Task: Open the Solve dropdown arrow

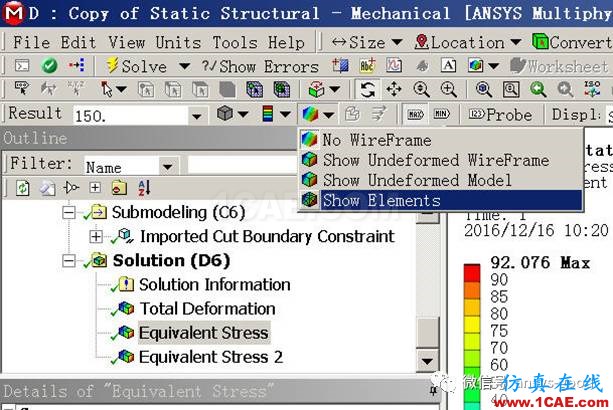Action: coord(185,66)
